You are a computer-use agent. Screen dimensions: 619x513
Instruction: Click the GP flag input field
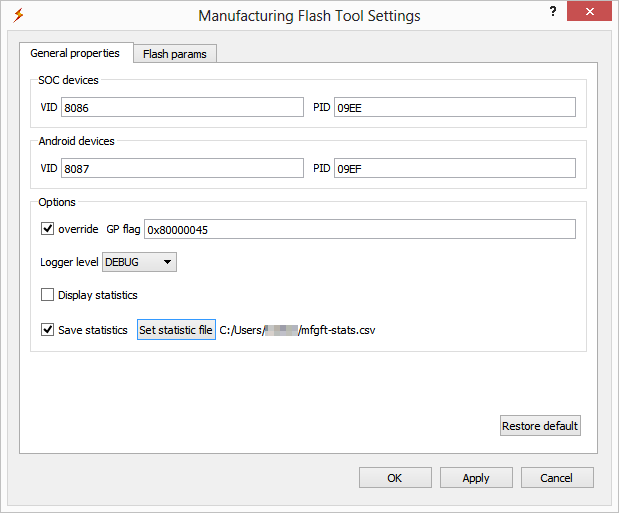(360, 229)
